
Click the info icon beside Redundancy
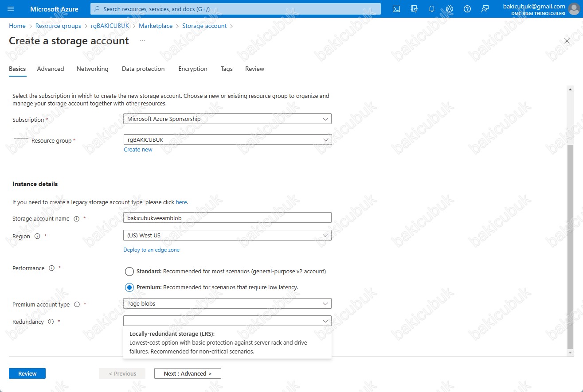[51, 322]
